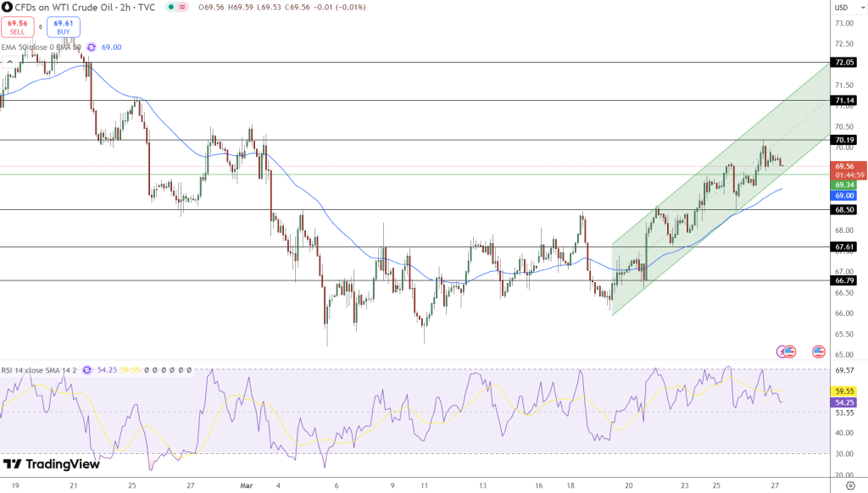Click the countdown timer 01:44:59
The height and width of the screenshot is (493, 868).
849,174
